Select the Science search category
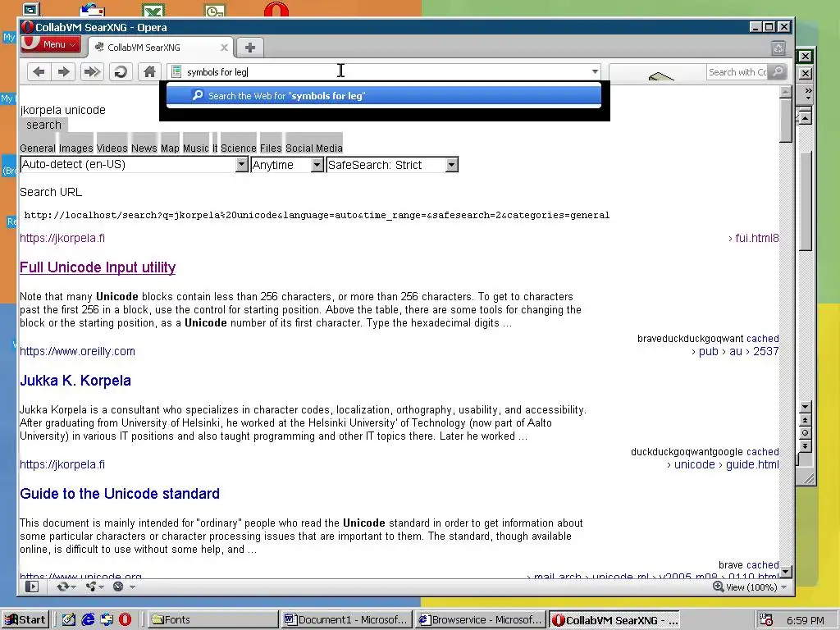 tap(239, 148)
